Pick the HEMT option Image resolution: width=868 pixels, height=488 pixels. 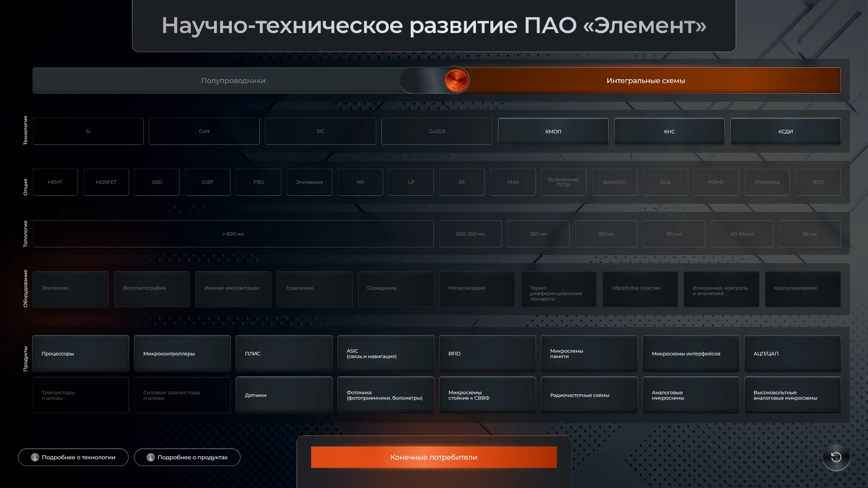[55, 182]
